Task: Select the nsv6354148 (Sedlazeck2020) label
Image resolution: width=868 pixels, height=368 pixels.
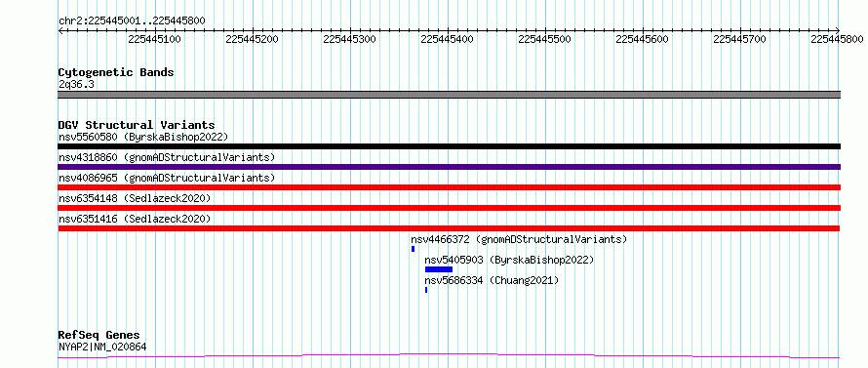Action: point(135,198)
